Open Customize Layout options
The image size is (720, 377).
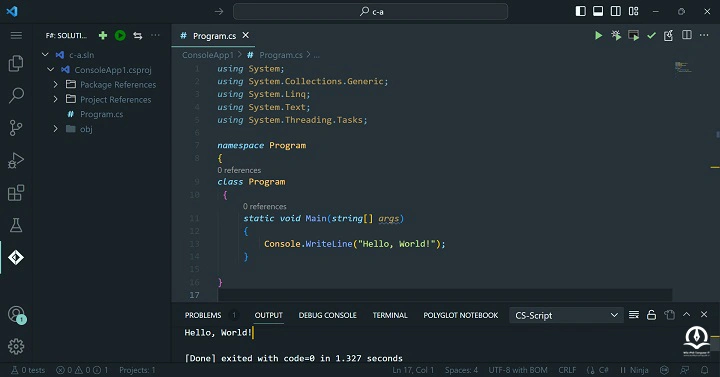634,11
